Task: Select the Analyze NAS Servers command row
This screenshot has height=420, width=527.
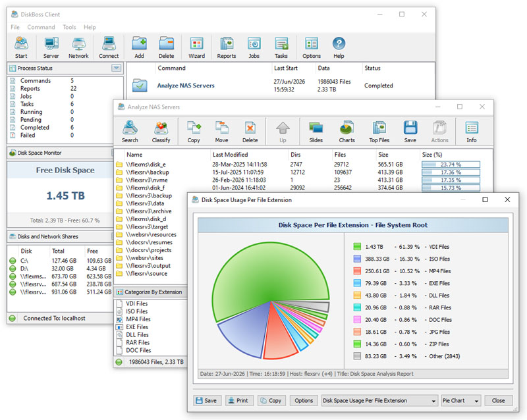Action: coord(281,86)
